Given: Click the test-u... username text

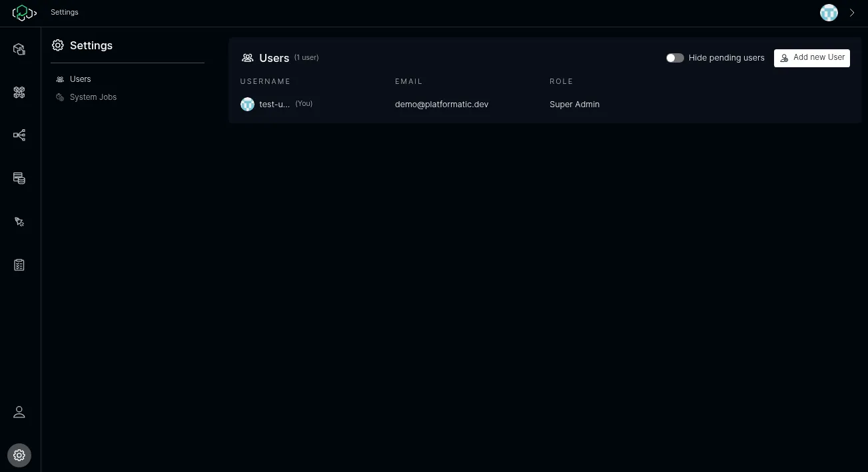Looking at the screenshot, I should pyautogui.click(x=274, y=105).
